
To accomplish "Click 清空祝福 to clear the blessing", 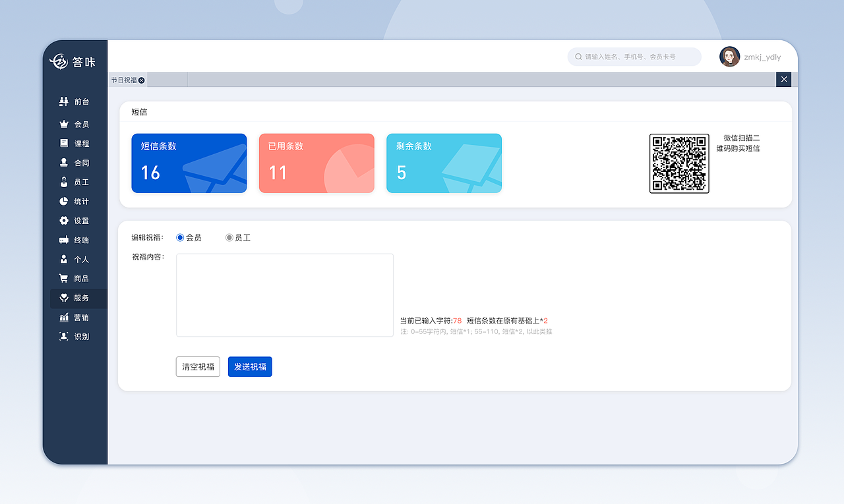I will [x=198, y=367].
